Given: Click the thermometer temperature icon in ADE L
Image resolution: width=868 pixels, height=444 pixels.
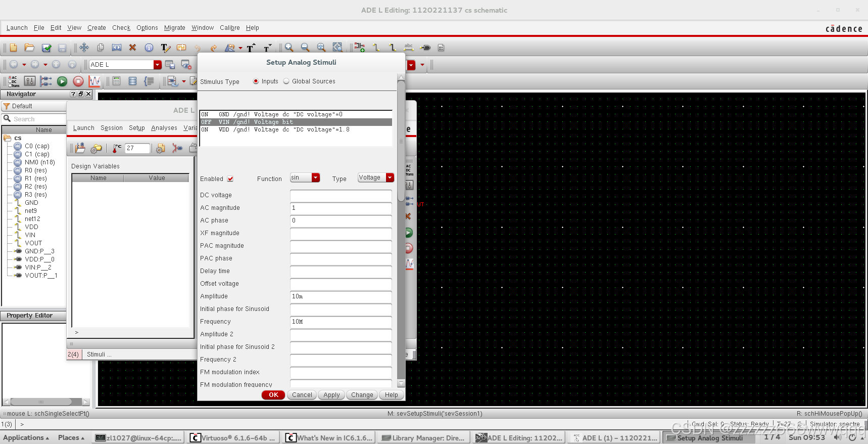Looking at the screenshot, I should [117, 148].
